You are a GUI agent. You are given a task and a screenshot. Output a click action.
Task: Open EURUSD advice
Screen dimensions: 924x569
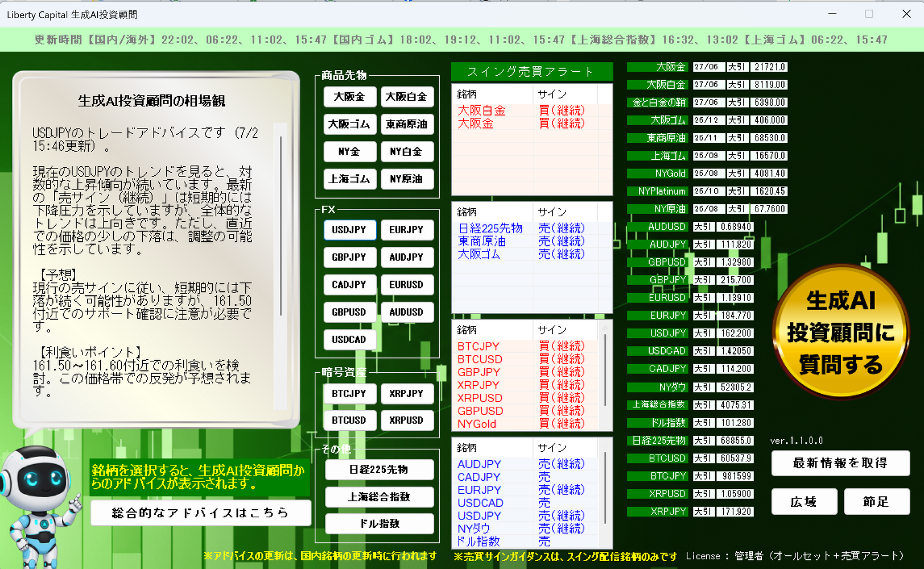pos(407,284)
